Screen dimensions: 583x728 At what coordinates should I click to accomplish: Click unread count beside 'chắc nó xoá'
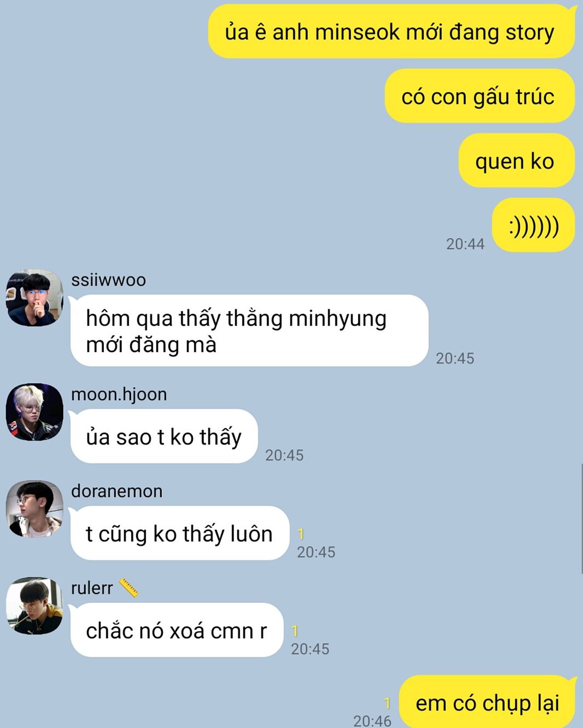[x=295, y=631]
